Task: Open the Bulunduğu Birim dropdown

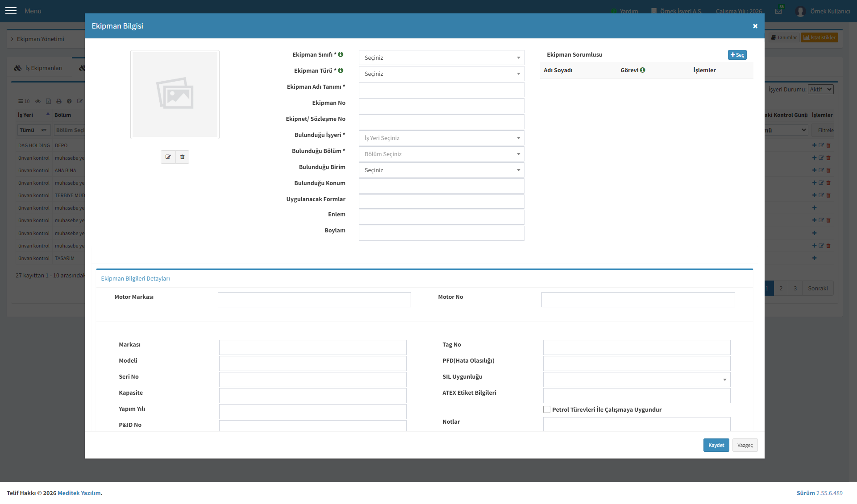Action: (441, 170)
